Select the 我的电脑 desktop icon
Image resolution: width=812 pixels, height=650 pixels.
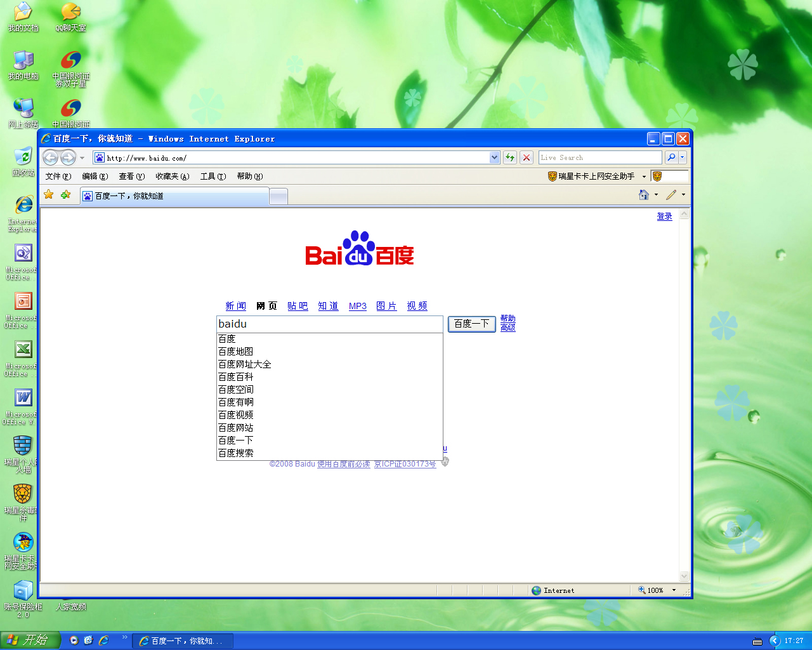click(23, 65)
